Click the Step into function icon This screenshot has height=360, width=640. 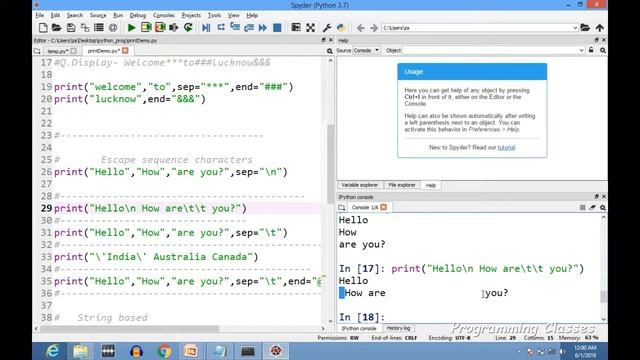[x=235, y=28]
